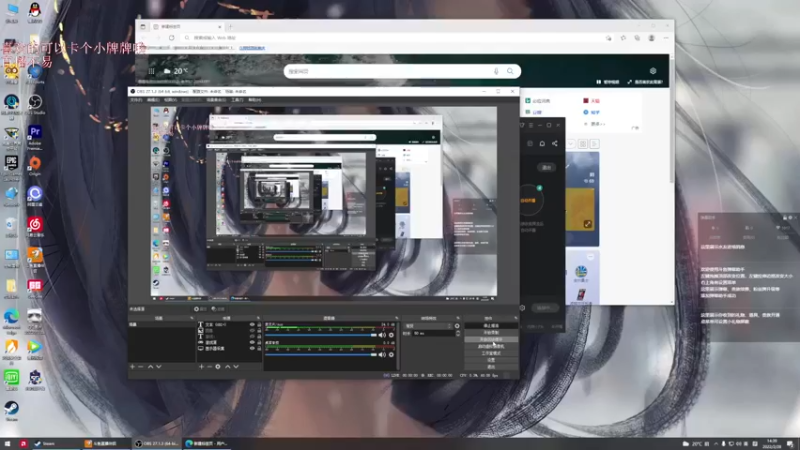
Task: Add a new scene with plus icon
Action: tap(132, 367)
